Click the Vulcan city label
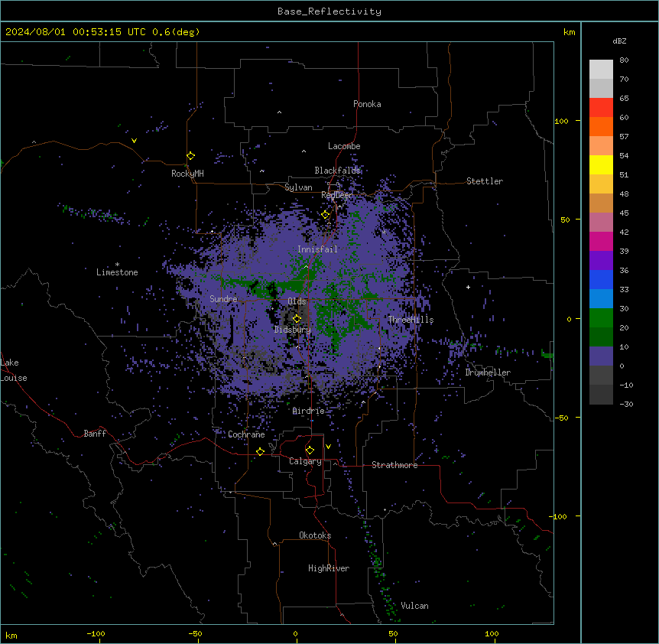Screen dimensions: 659x644 coord(415,606)
